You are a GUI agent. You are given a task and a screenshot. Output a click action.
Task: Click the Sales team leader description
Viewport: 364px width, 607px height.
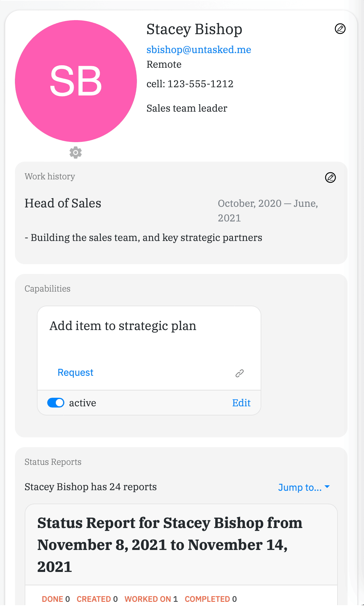187,108
